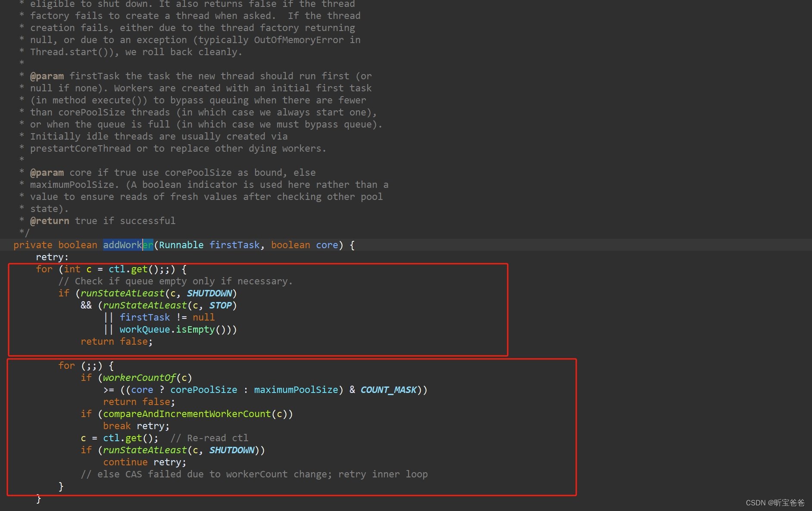
Task: Click the STOP constant
Action: 221,305
